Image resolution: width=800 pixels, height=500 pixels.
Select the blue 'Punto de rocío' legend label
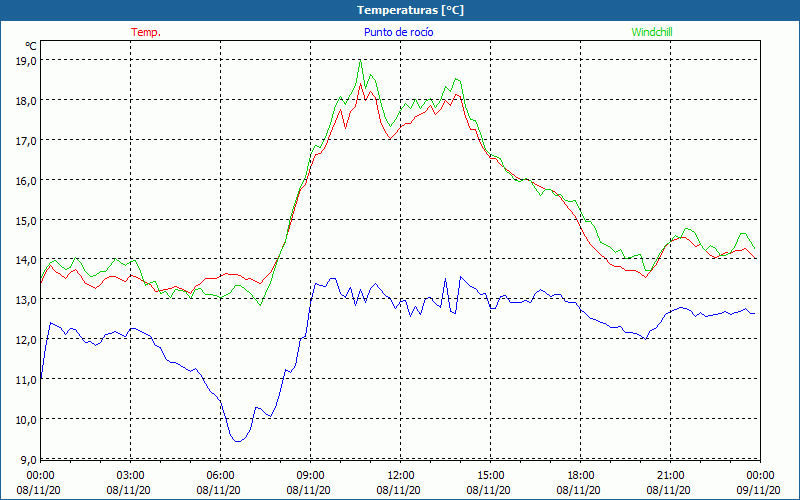398,32
